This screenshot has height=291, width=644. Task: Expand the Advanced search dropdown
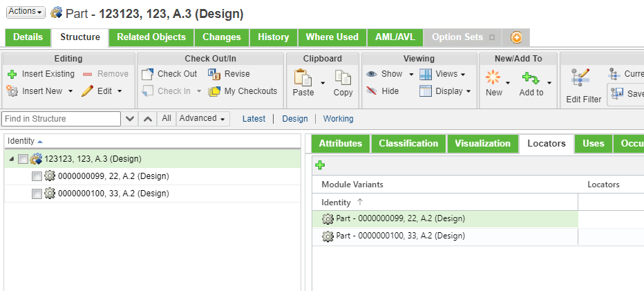[x=202, y=119]
